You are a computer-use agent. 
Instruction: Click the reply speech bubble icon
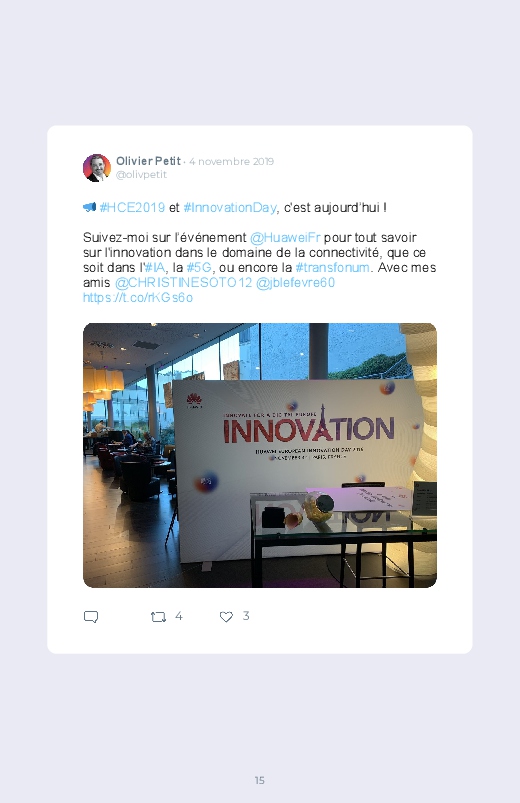point(91,617)
